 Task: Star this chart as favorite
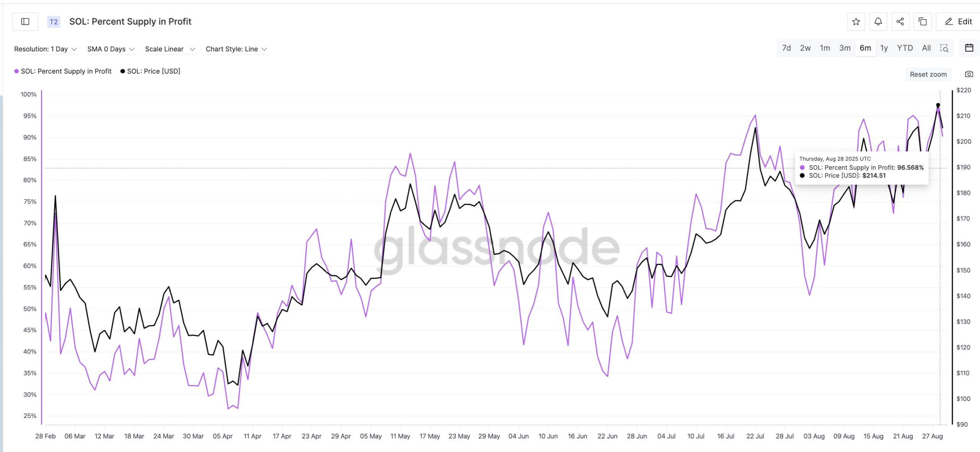(856, 21)
